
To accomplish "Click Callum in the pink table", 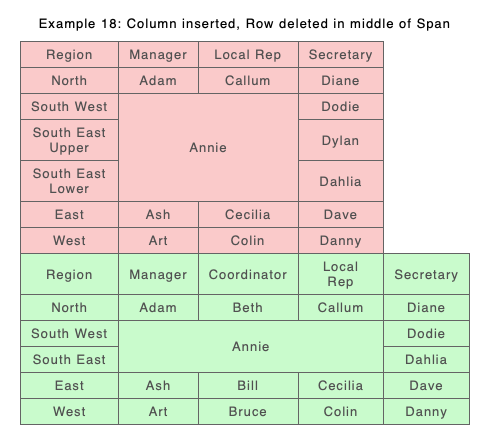I will point(248,81).
